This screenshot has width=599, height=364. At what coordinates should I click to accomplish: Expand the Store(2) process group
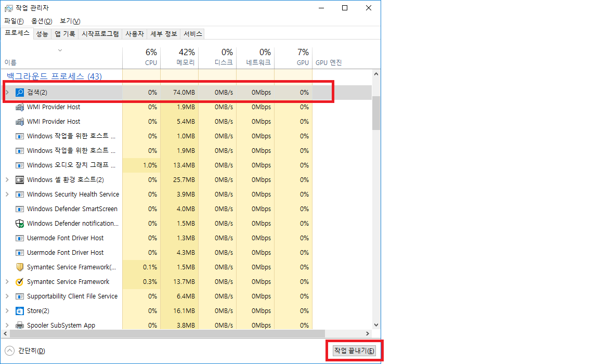7,311
